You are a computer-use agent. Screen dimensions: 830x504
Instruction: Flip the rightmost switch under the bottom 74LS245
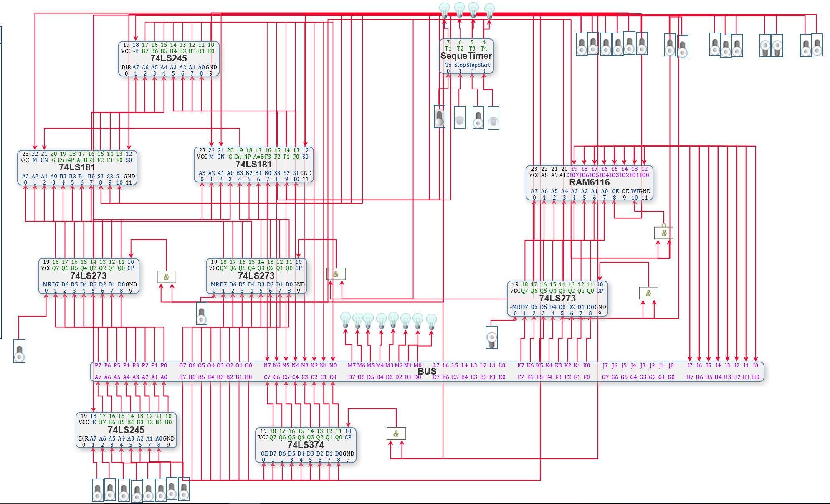[184, 489]
